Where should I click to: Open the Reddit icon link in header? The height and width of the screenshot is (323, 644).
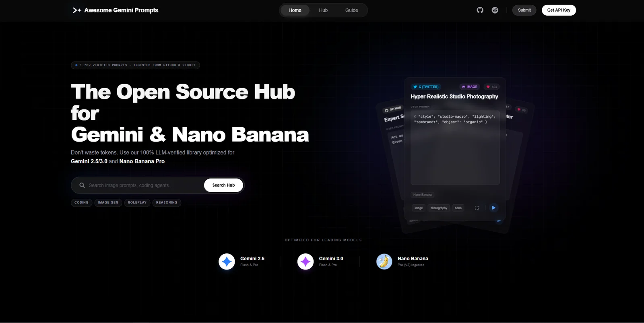[x=495, y=10]
